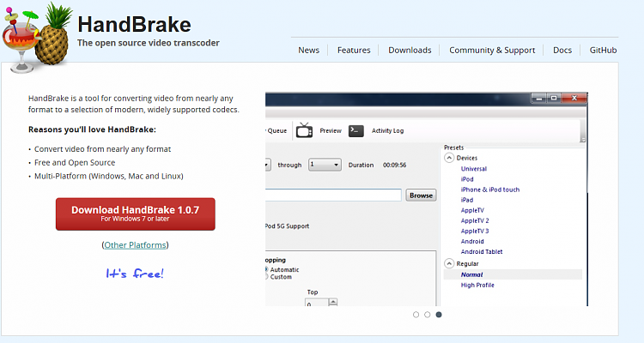Click the maximize button in embedded window
This screenshot has height=343, width=644.
point(554,98)
